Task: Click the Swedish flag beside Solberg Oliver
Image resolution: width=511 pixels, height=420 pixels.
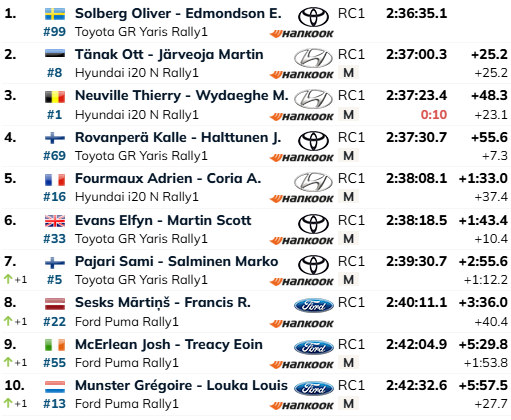Action: click(x=55, y=14)
